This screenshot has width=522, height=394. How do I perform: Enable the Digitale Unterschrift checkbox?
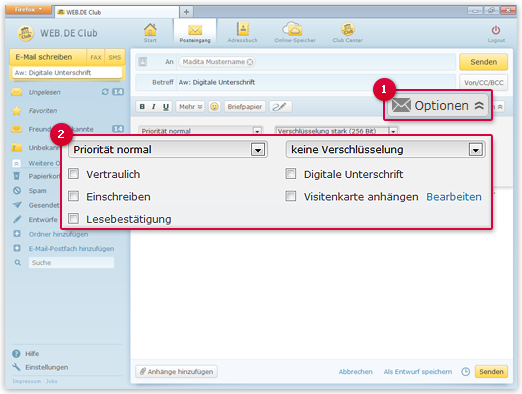coord(291,173)
